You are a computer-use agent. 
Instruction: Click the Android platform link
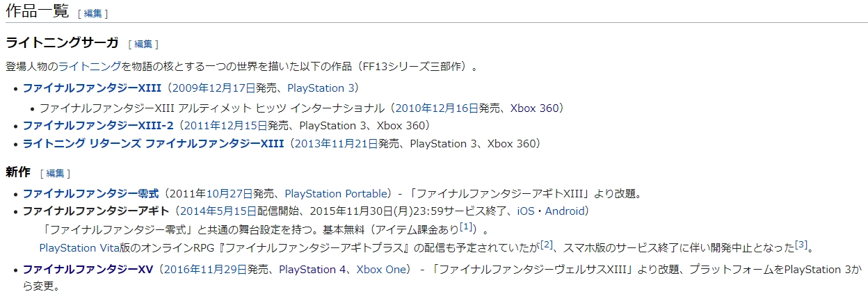click(566, 211)
